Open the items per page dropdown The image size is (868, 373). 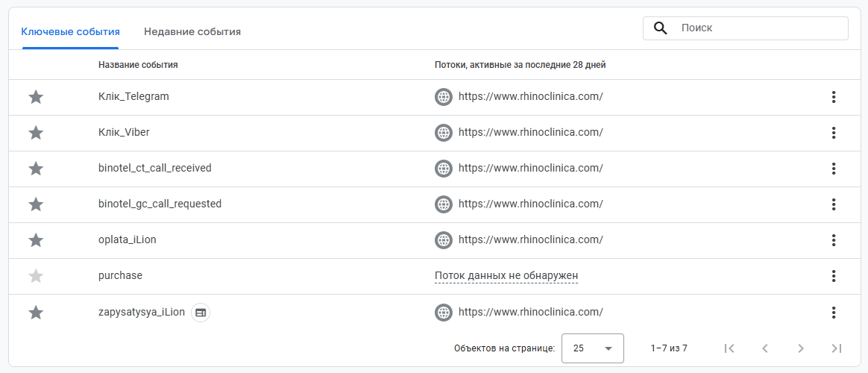[x=592, y=348]
